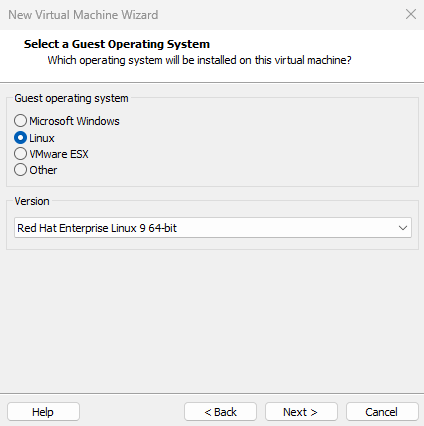424x426 pixels.
Task: Click the Linux option label
Action: pyautogui.click(x=42, y=138)
